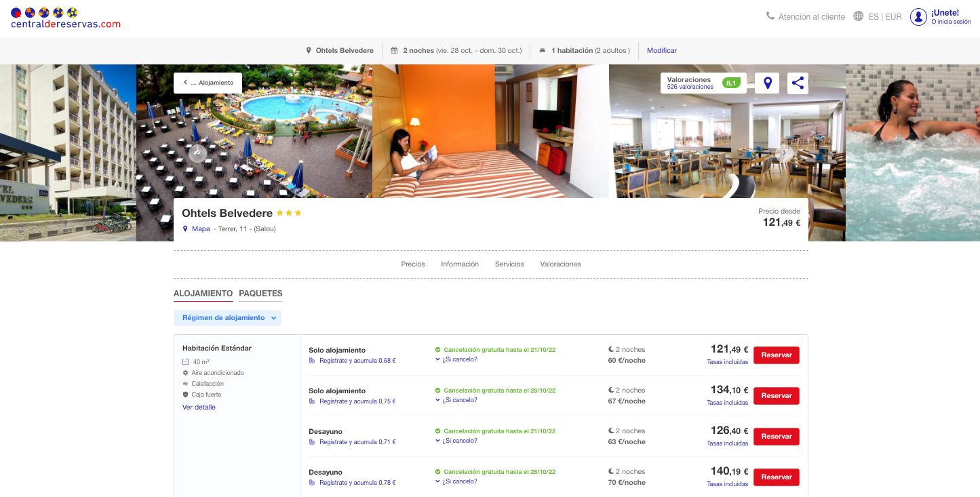Screen dimensions: 980x497
Task: Open the Mapa link
Action: 201,229
